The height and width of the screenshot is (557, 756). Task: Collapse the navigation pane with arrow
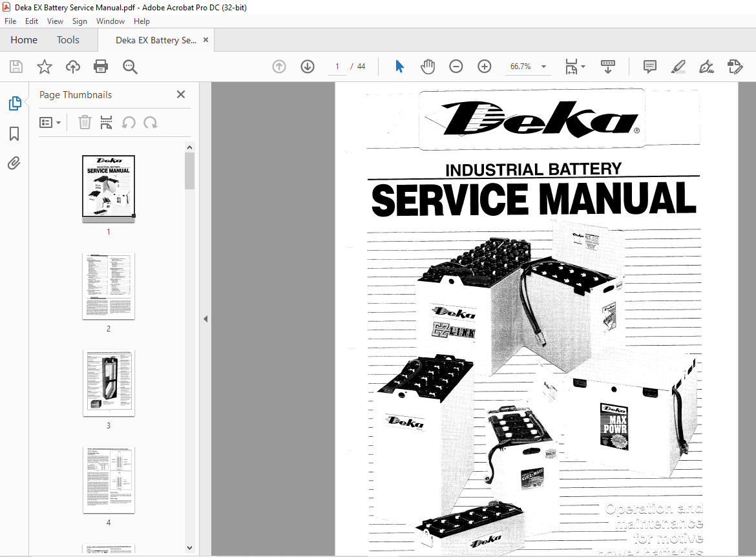click(x=205, y=319)
